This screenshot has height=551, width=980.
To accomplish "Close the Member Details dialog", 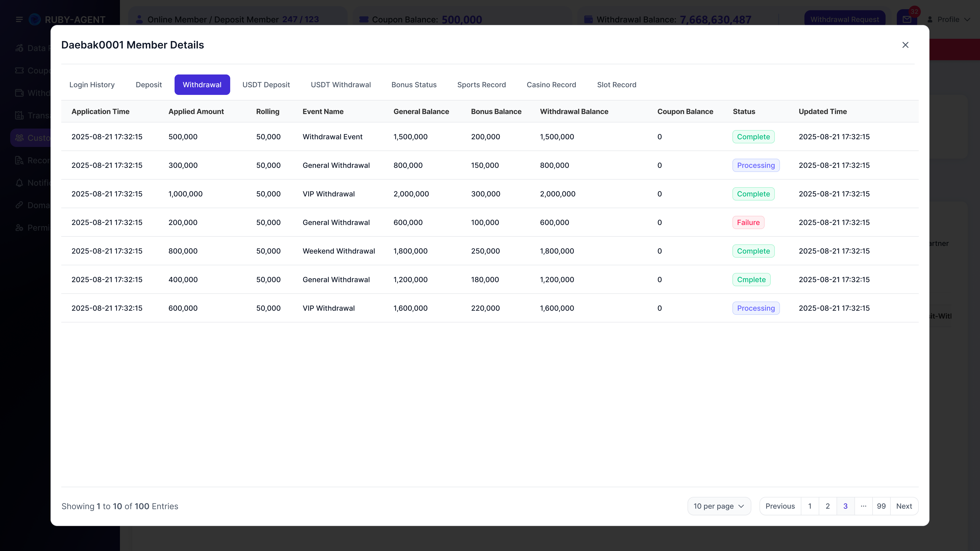I will 905,45.
